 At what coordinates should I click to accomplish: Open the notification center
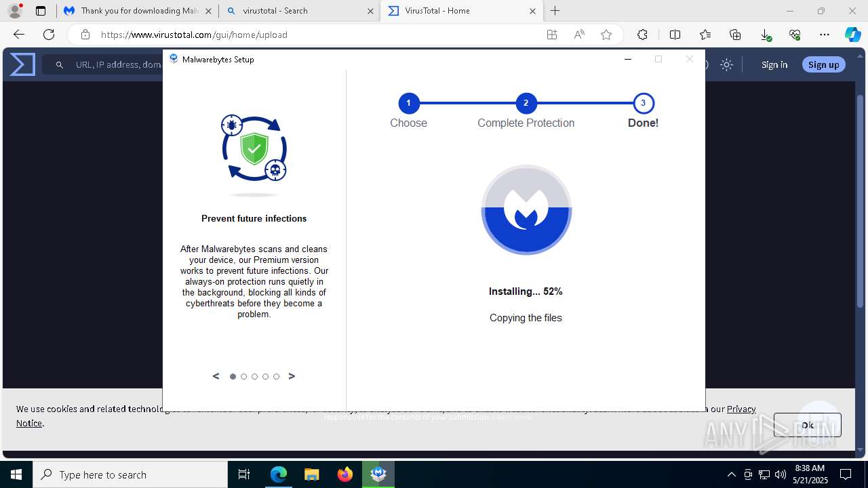[x=846, y=474]
